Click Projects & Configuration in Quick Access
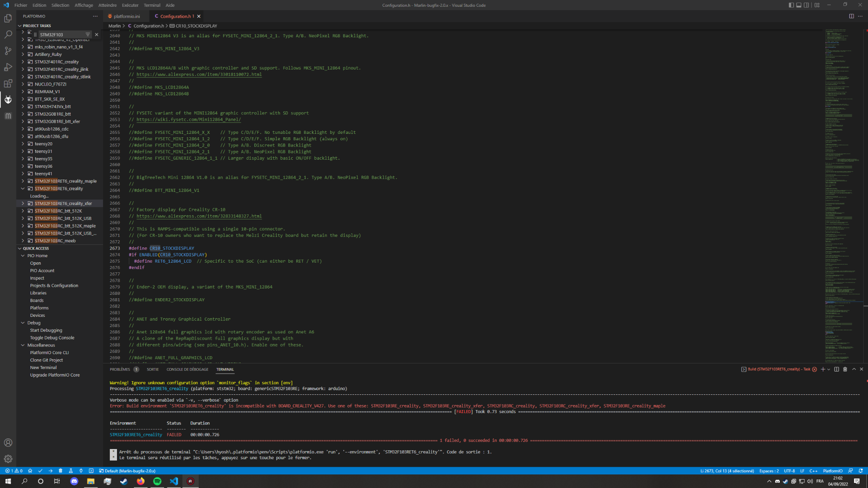Image resolution: width=868 pixels, height=488 pixels. [54, 286]
